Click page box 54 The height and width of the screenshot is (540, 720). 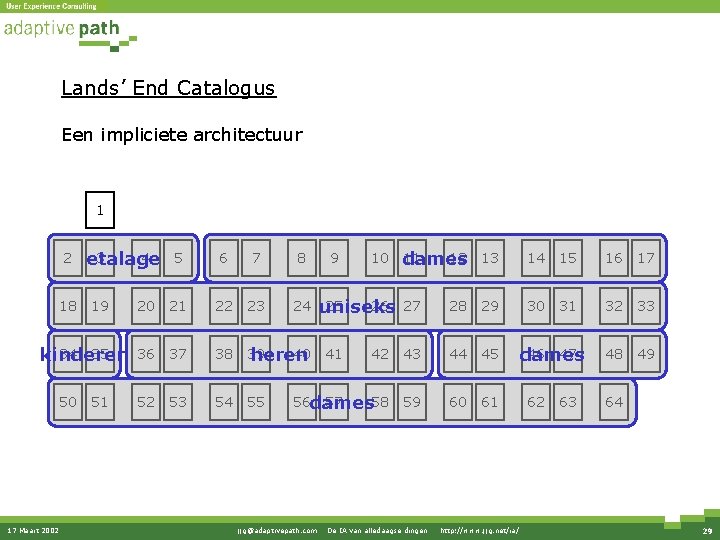click(224, 402)
